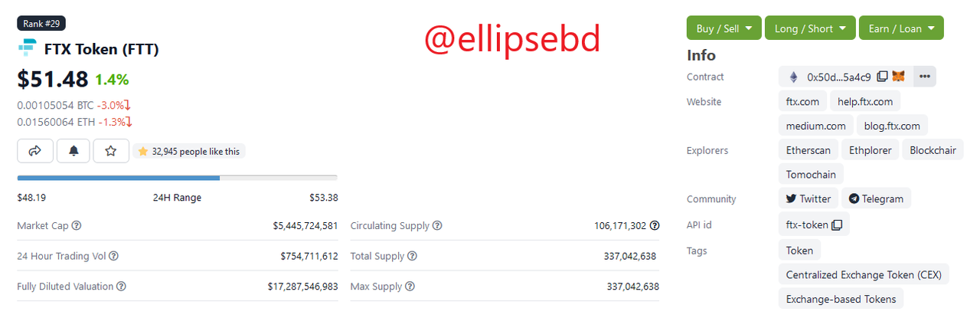Open the Telegram community link

876,198
